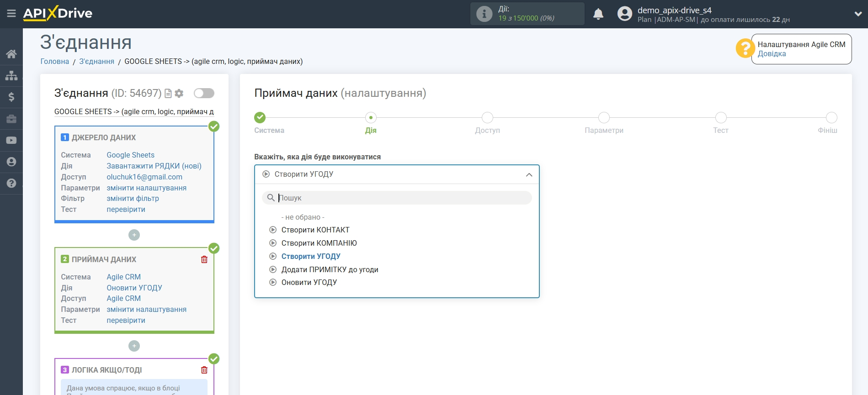Open receiver Доступ Agile CRM link
Image resolution: width=868 pixels, height=395 pixels.
coord(123,299)
